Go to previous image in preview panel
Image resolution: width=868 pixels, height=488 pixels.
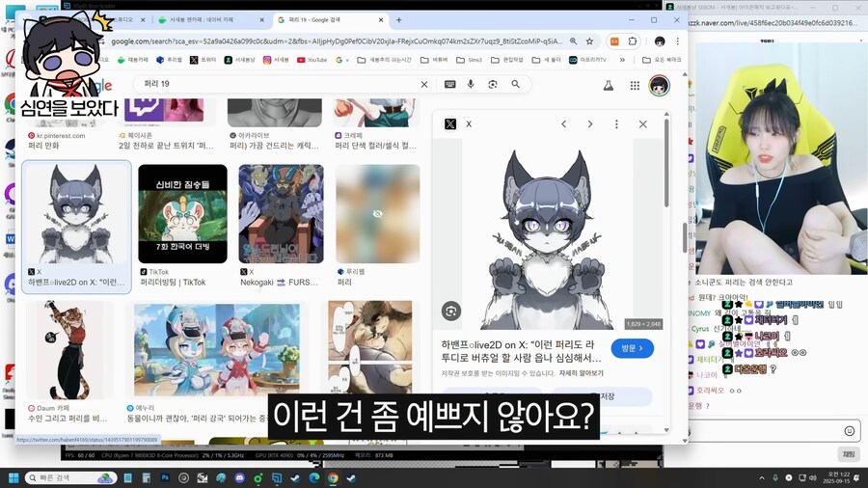tap(563, 124)
